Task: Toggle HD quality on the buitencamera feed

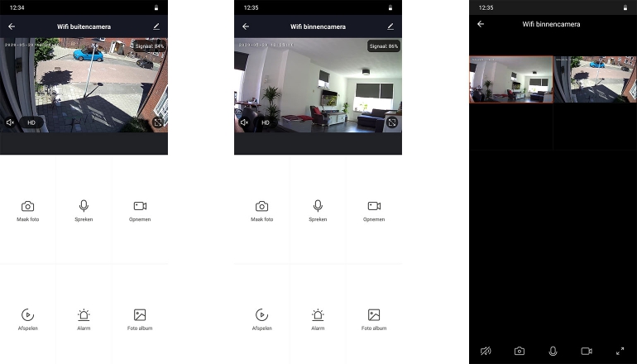Action: click(31, 122)
